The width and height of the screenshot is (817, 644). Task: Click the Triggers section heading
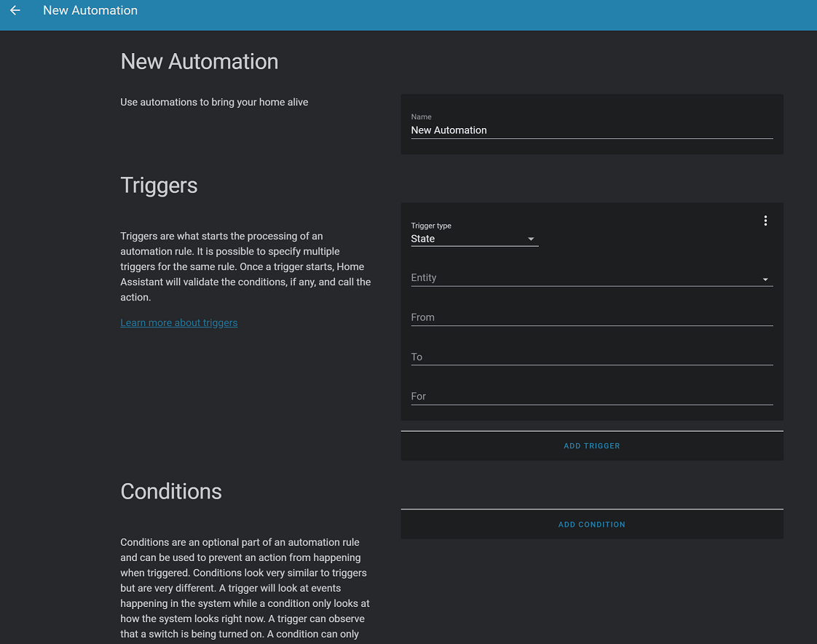(159, 186)
